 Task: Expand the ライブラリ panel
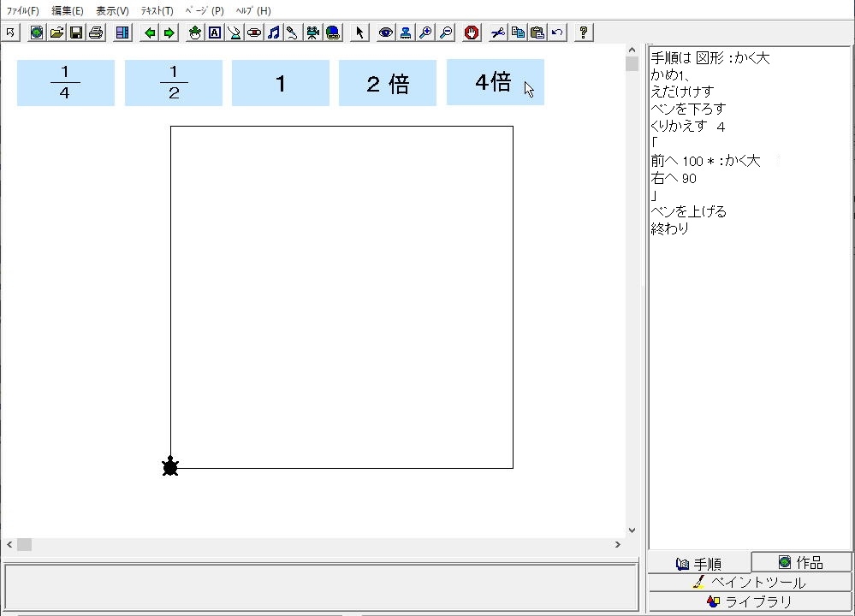(x=750, y=601)
